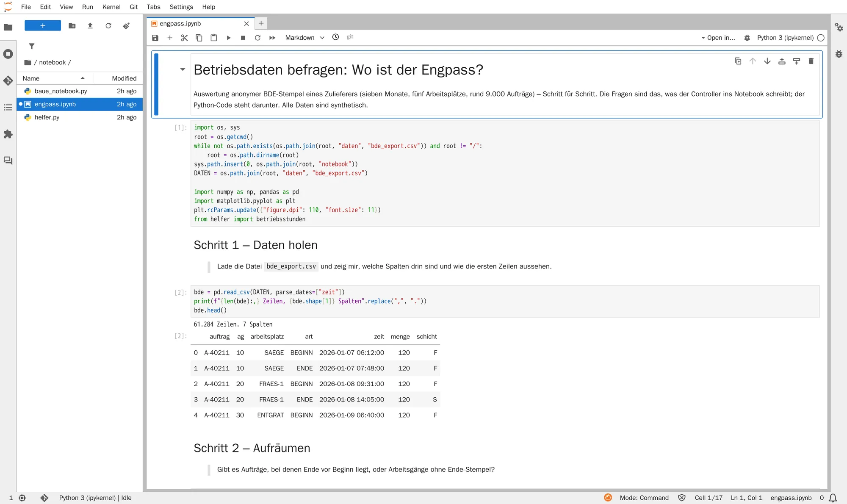Viewport: 847px width, 504px height.
Task: Open the property inspector gears icon
Action: click(x=839, y=27)
